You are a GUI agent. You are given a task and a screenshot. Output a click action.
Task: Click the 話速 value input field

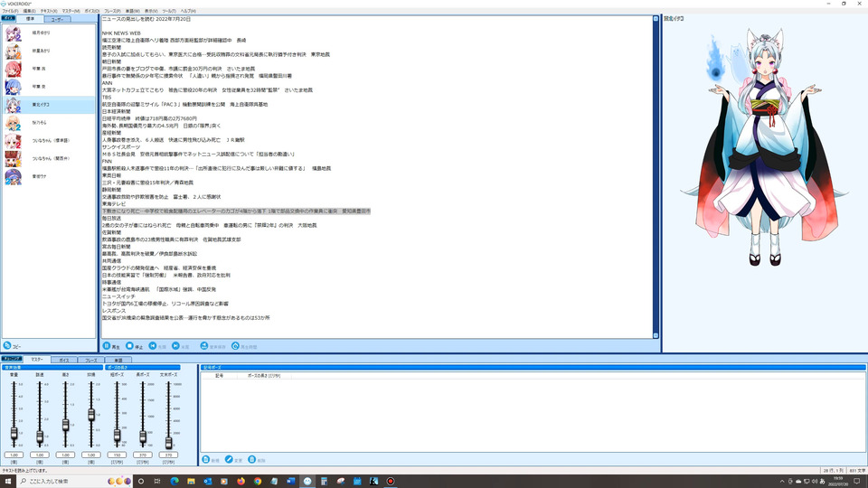coord(40,455)
